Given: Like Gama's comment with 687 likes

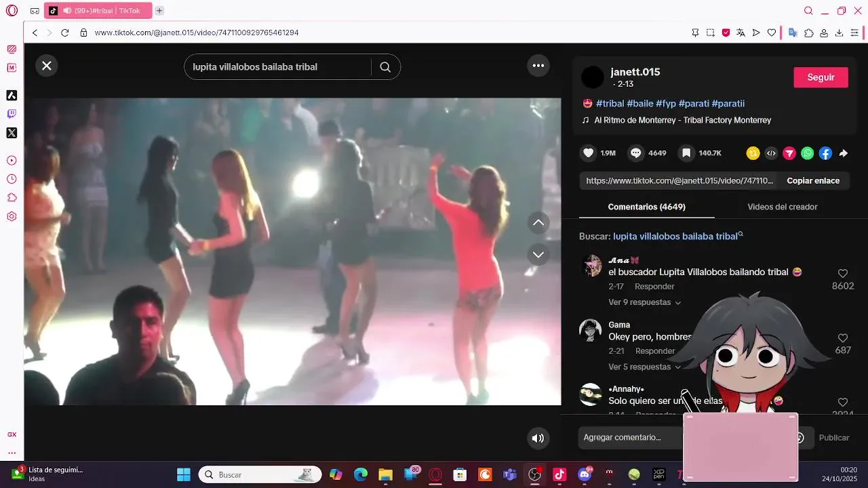Looking at the screenshot, I should pos(843,338).
